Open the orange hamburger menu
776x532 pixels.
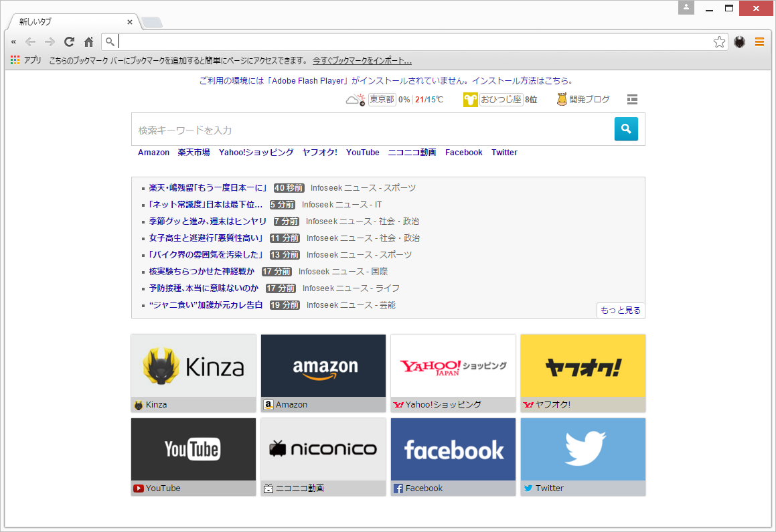pyautogui.click(x=759, y=41)
